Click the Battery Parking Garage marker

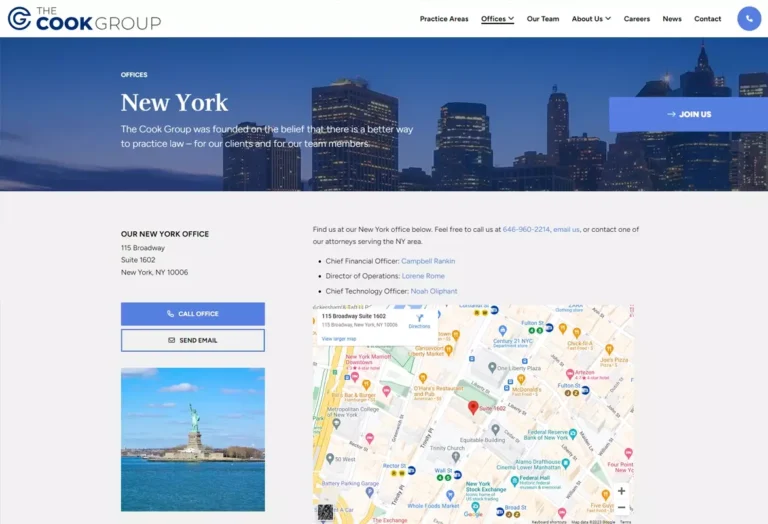[370, 492]
